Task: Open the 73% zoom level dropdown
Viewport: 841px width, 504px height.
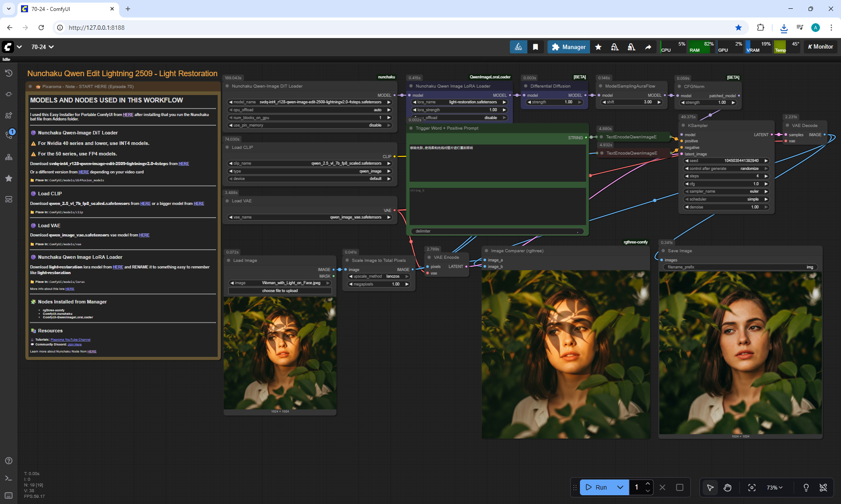Action: 774,487
